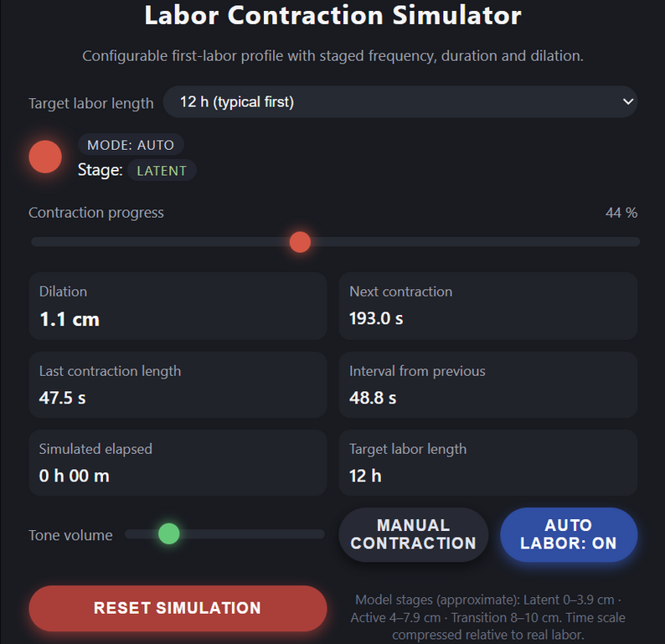Click the dropdown chevron arrow

click(x=628, y=102)
